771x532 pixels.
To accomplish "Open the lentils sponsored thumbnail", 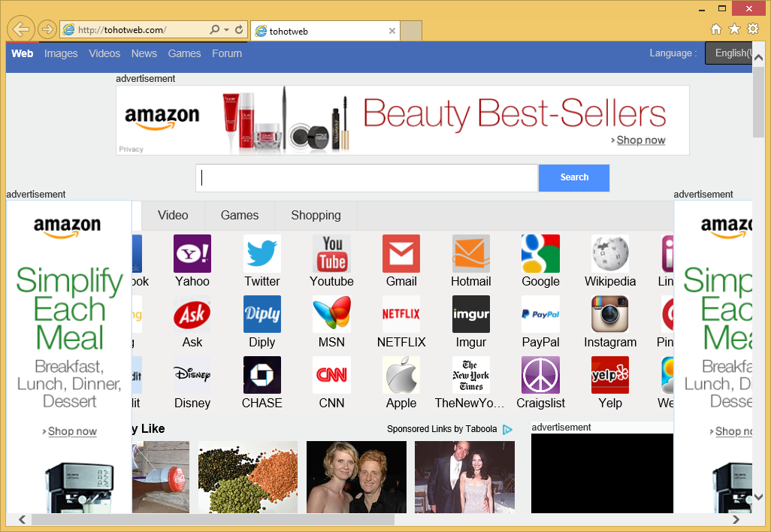I will tap(248, 477).
